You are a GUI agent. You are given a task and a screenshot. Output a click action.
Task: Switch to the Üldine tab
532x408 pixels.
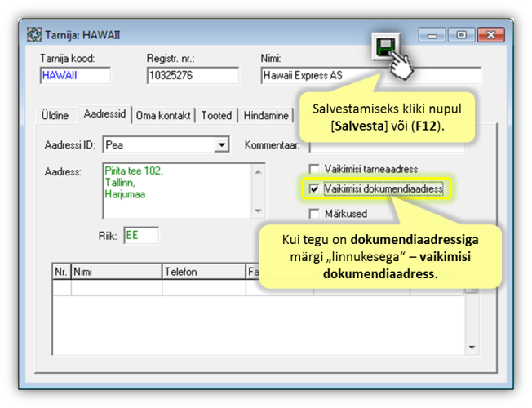click(55, 116)
